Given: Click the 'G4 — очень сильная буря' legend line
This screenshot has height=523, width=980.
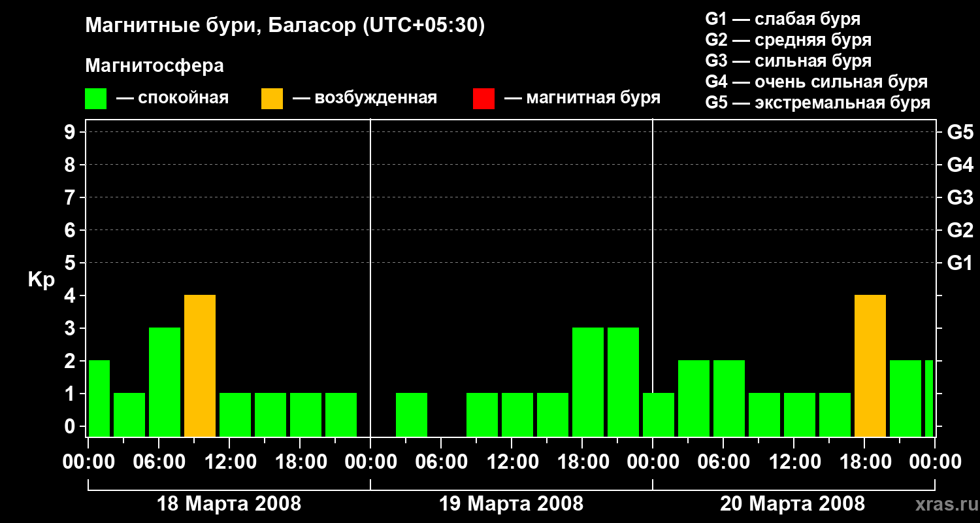Looking at the screenshot, I should tap(817, 82).
